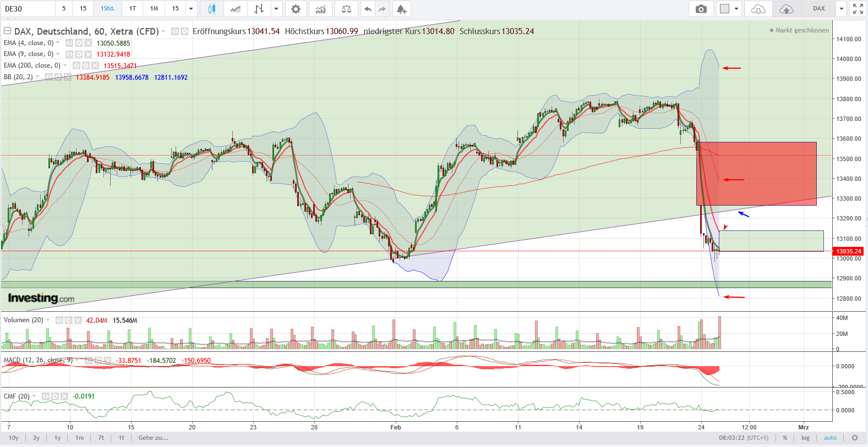Viewport: 868px width, 447px height.
Task: Take chart snapshot with camera icon
Action: (x=701, y=9)
